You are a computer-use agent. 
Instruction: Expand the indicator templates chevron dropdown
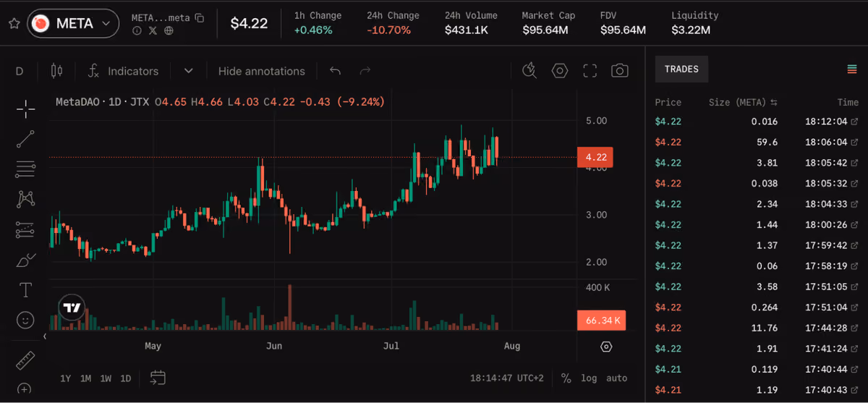188,71
